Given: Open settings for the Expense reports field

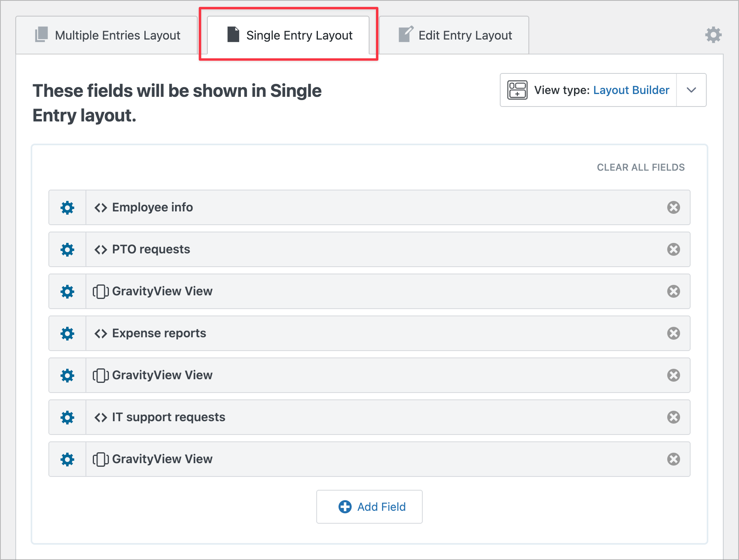Looking at the screenshot, I should (67, 333).
